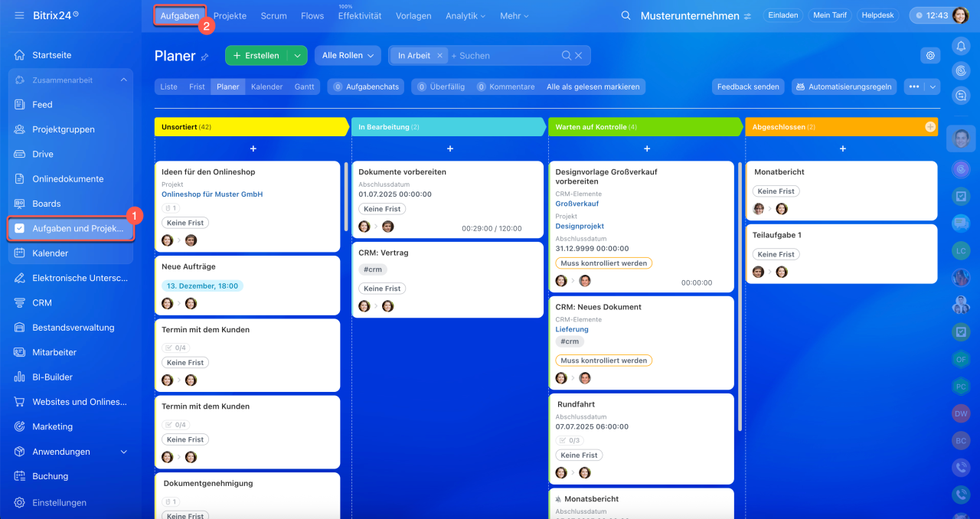Expand Anwendungen in the sidebar
Viewport: 980px width, 519px height.
pyautogui.click(x=124, y=452)
